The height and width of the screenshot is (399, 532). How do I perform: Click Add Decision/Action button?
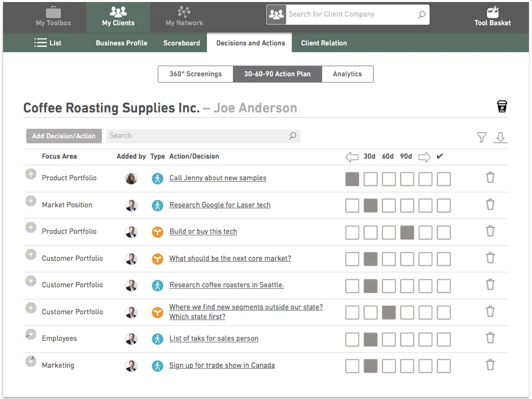64,136
